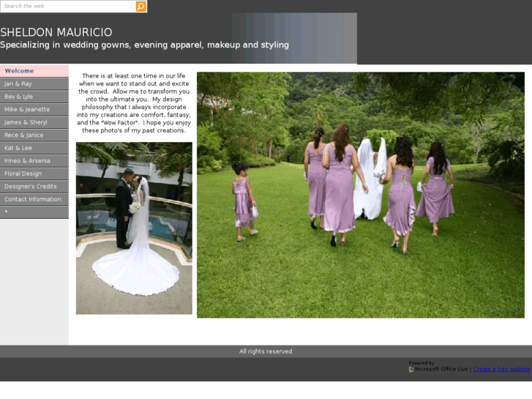Click the 'All rights reserved' footer text

tap(266, 351)
